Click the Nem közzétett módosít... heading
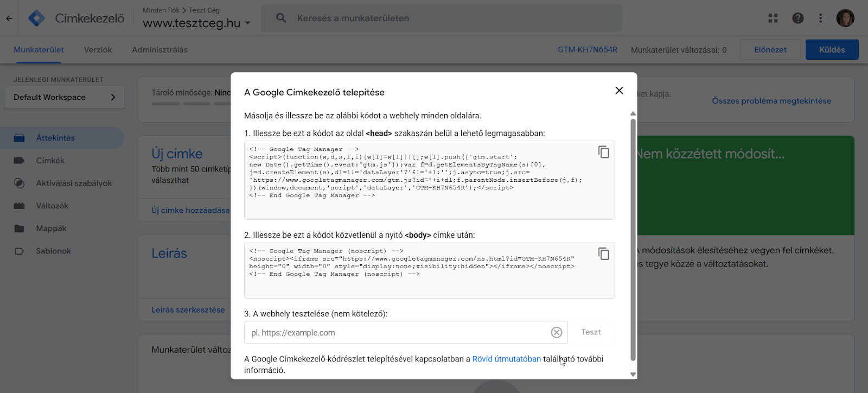 pyautogui.click(x=711, y=154)
